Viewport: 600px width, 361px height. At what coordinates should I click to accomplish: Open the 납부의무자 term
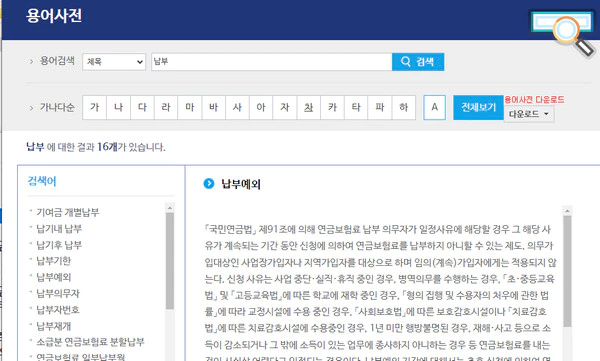(x=58, y=293)
